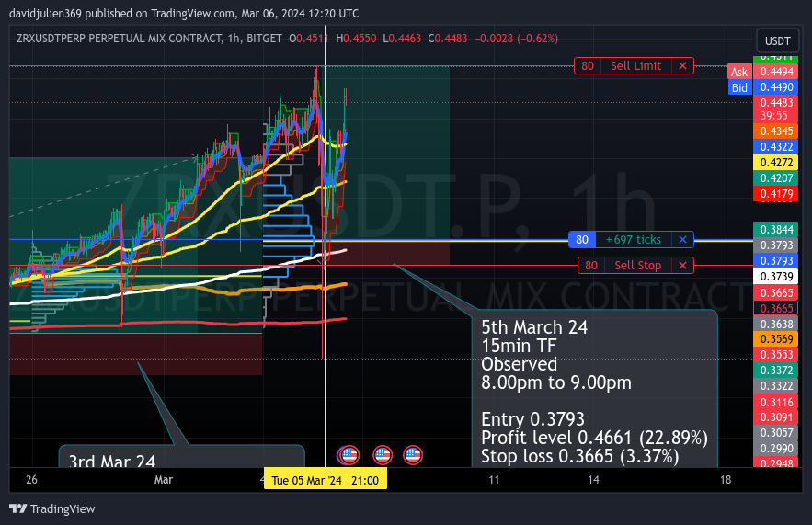Click the orange 0.4345 price tag
The image size is (812, 525).
click(776, 131)
